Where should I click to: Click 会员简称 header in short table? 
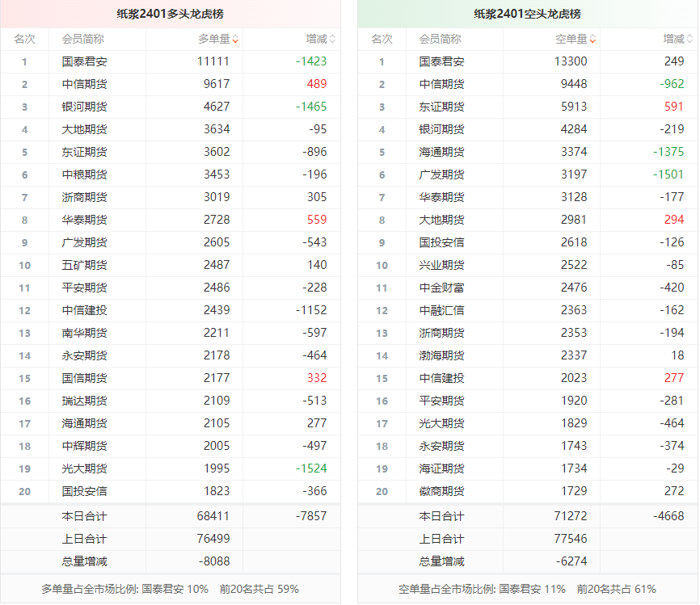point(440,40)
